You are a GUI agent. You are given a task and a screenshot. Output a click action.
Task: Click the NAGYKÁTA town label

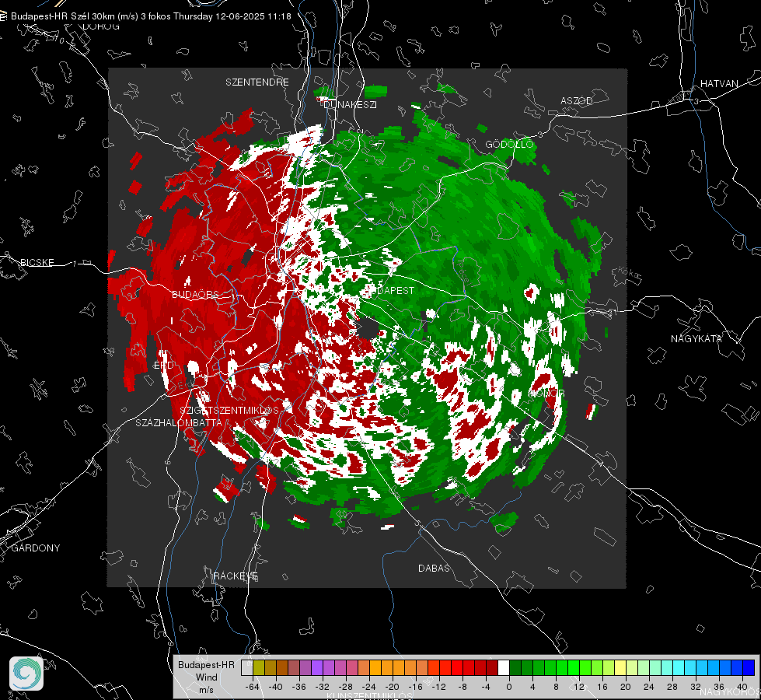point(696,338)
